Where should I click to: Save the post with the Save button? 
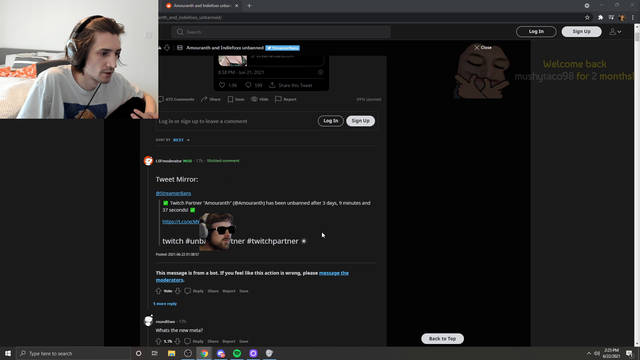click(236, 99)
